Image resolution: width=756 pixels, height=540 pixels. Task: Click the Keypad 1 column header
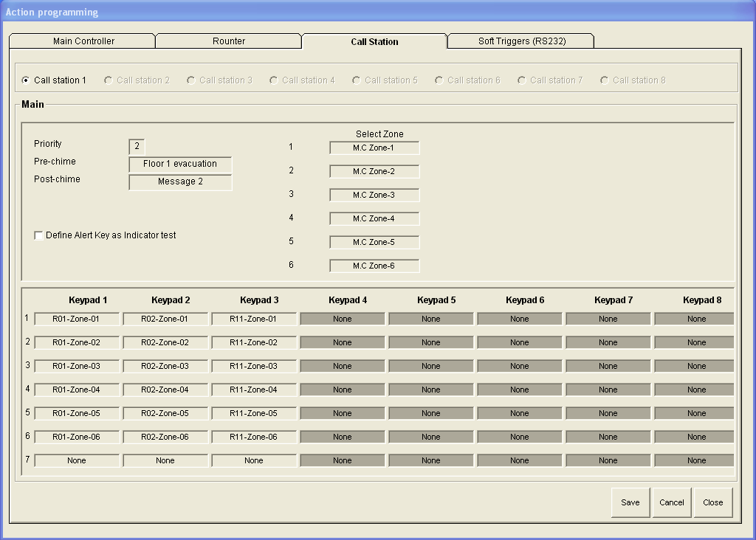[x=88, y=300]
